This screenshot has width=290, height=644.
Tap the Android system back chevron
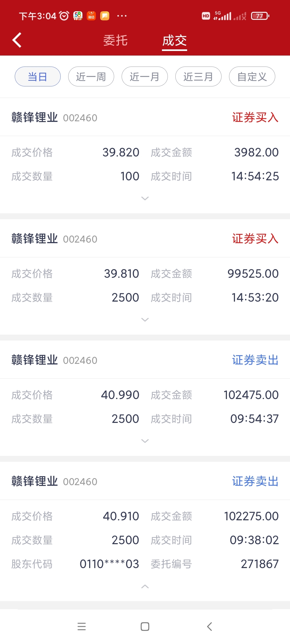tap(210, 627)
